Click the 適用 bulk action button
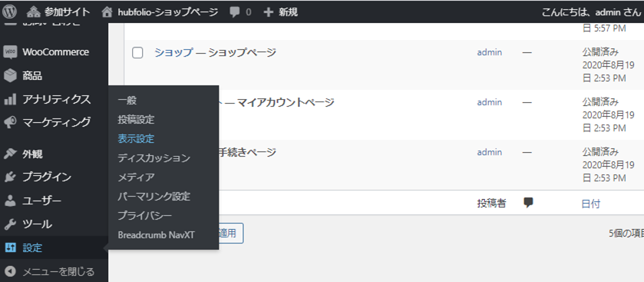Image resolution: width=644 pixels, height=282 pixels. point(231,233)
